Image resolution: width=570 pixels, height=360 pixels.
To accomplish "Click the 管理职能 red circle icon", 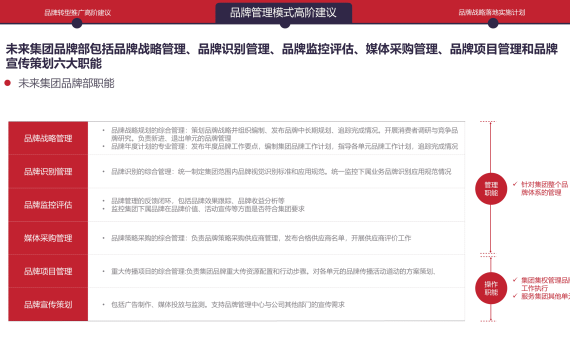I will (491, 189).
